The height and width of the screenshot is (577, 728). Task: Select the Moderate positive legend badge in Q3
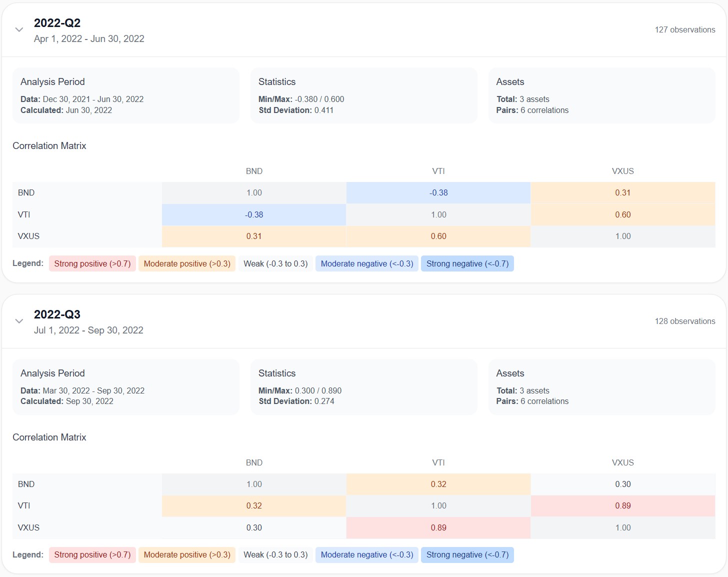click(186, 554)
